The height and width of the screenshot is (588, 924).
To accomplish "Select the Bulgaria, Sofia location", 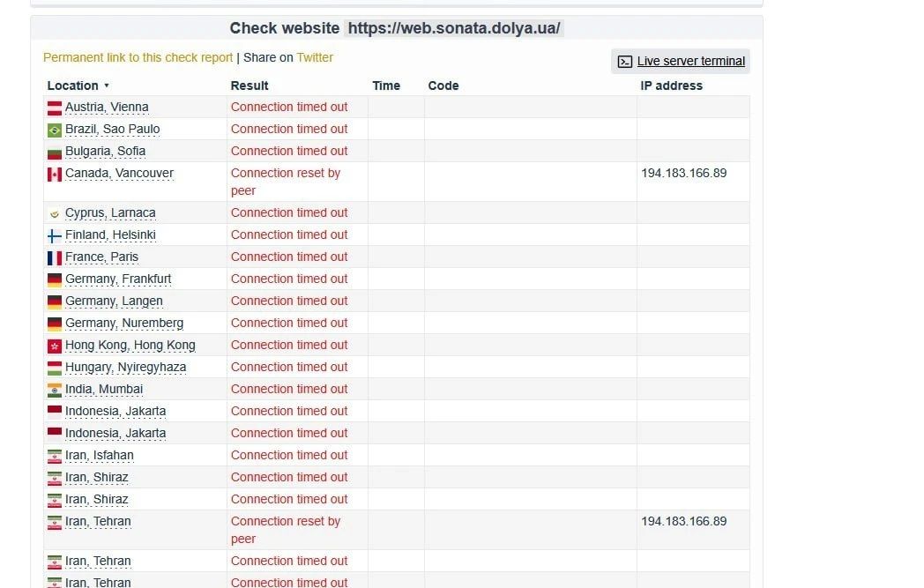I will point(105,151).
